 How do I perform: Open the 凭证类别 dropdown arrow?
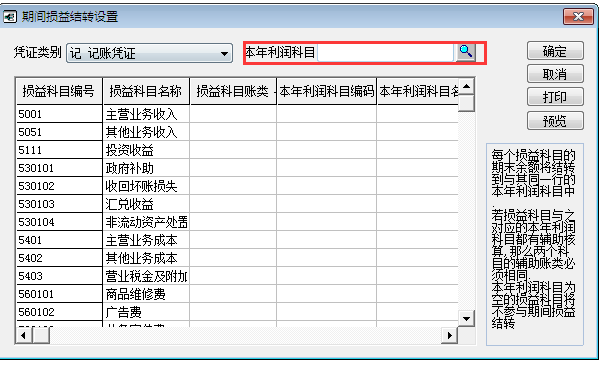click(x=225, y=53)
